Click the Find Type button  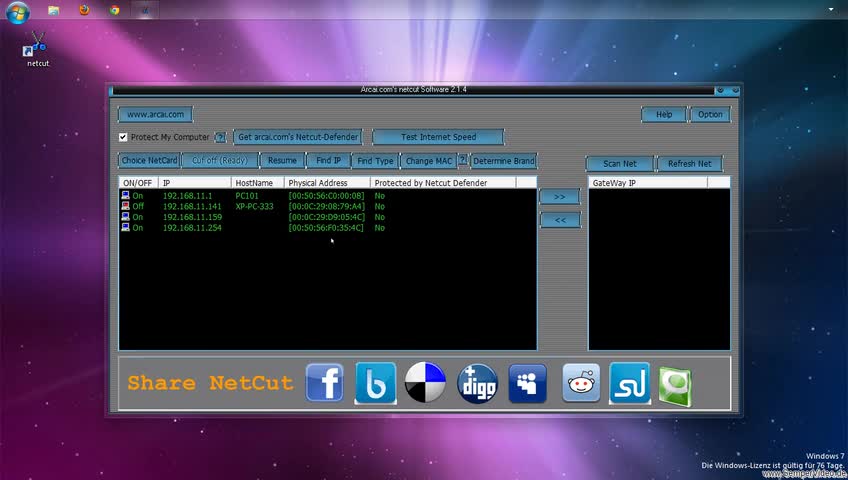point(375,161)
